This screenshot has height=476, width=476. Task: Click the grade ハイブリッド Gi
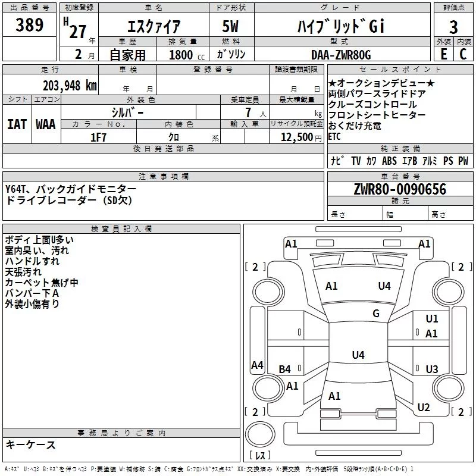point(341,26)
